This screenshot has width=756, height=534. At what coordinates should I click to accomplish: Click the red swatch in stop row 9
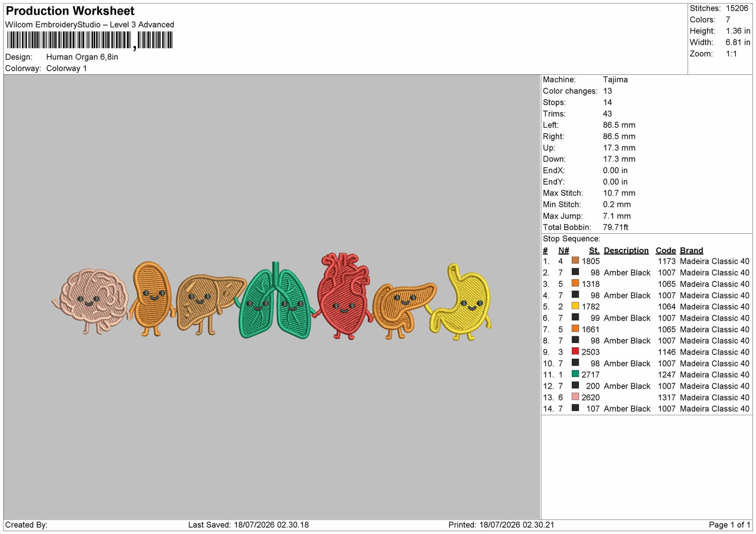coord(575,351)
